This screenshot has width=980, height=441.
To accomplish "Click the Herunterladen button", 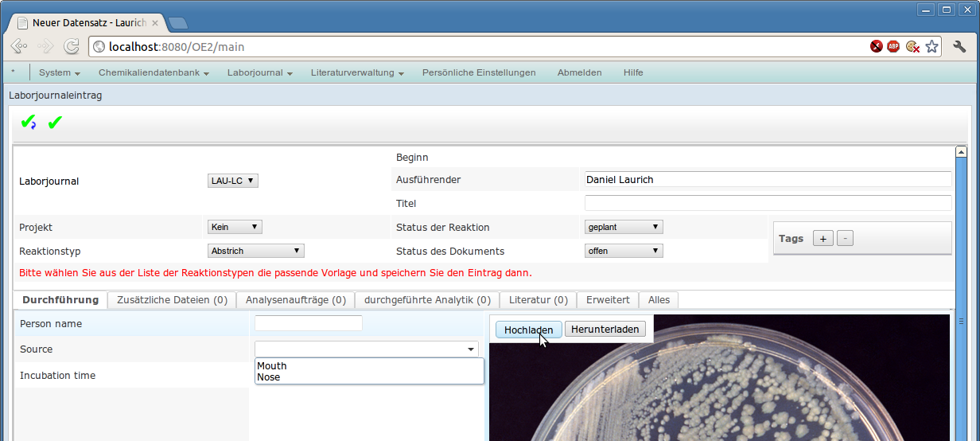I will (605, 330).
